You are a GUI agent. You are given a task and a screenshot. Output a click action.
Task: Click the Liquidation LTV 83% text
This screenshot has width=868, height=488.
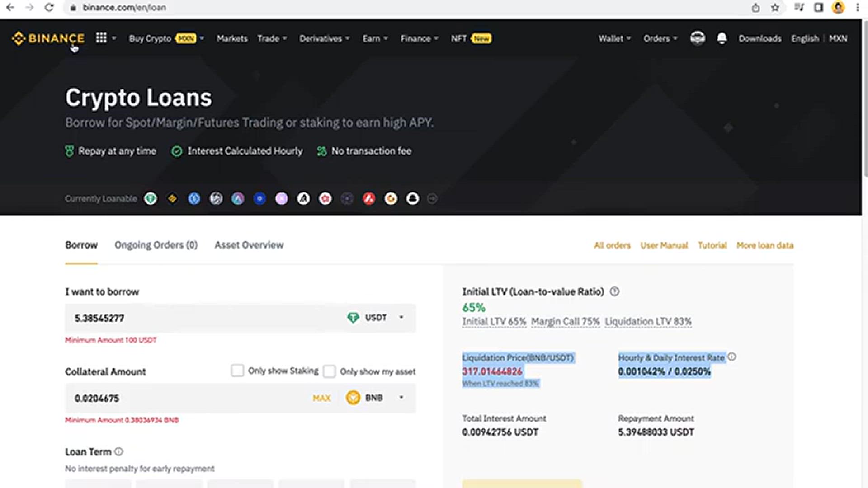coord(648,321)
